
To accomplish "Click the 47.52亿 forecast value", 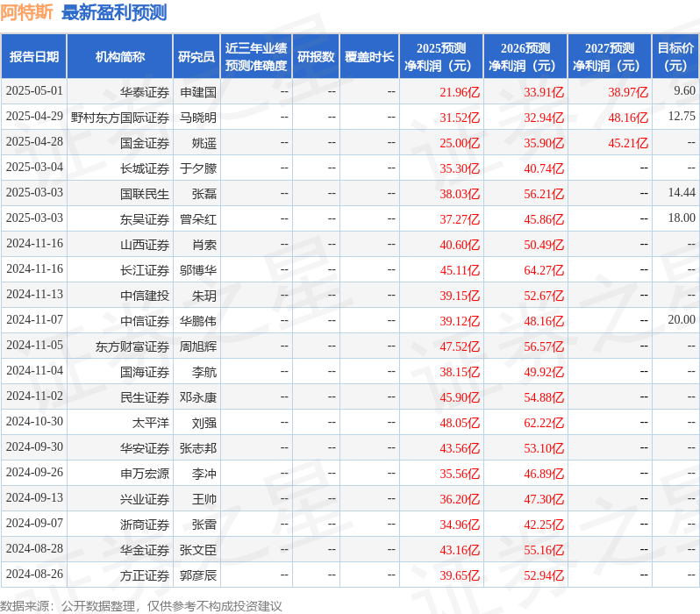I will pos(460,347).
